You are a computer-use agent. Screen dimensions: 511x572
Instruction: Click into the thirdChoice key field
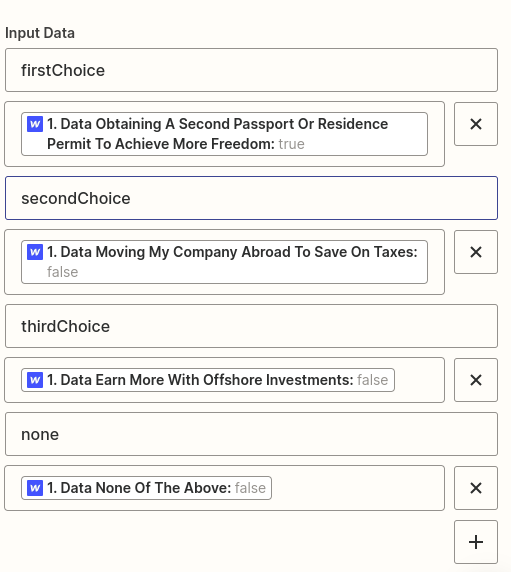pyautogui.click(x=251, y=326)
